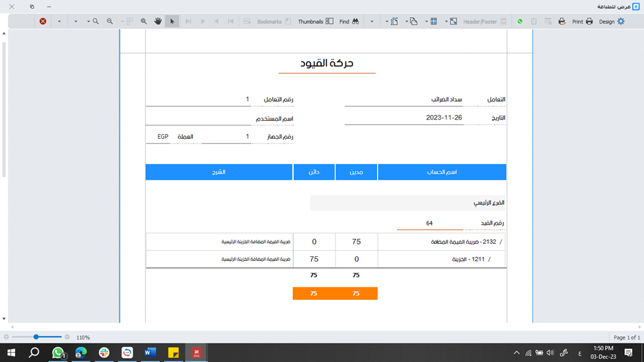644x362 pixels.
Task: Click the Header/Footer button
Action: coord(485,21)
